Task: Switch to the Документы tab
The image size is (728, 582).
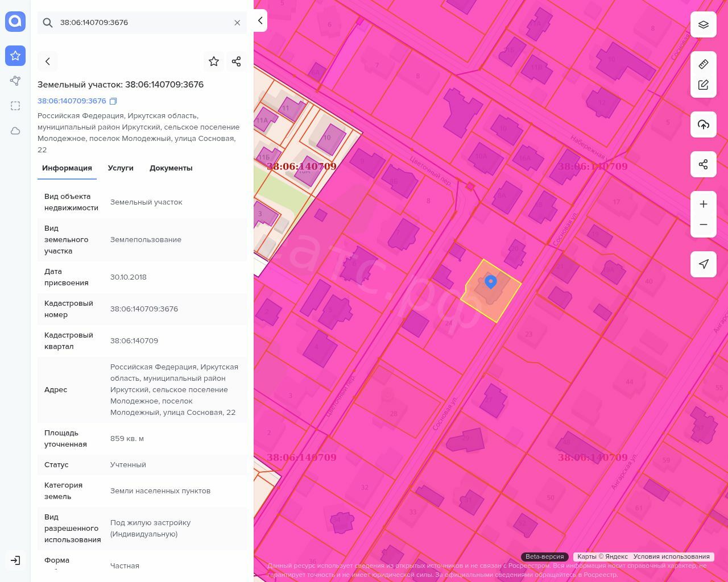Action: click(171, 168)
